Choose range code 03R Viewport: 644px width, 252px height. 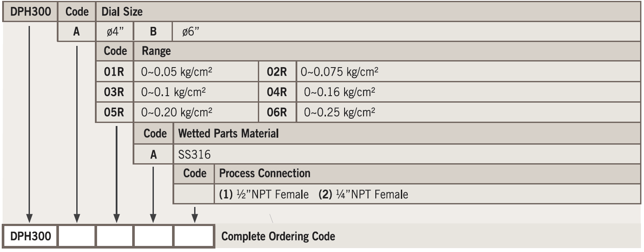coord(114,92)
